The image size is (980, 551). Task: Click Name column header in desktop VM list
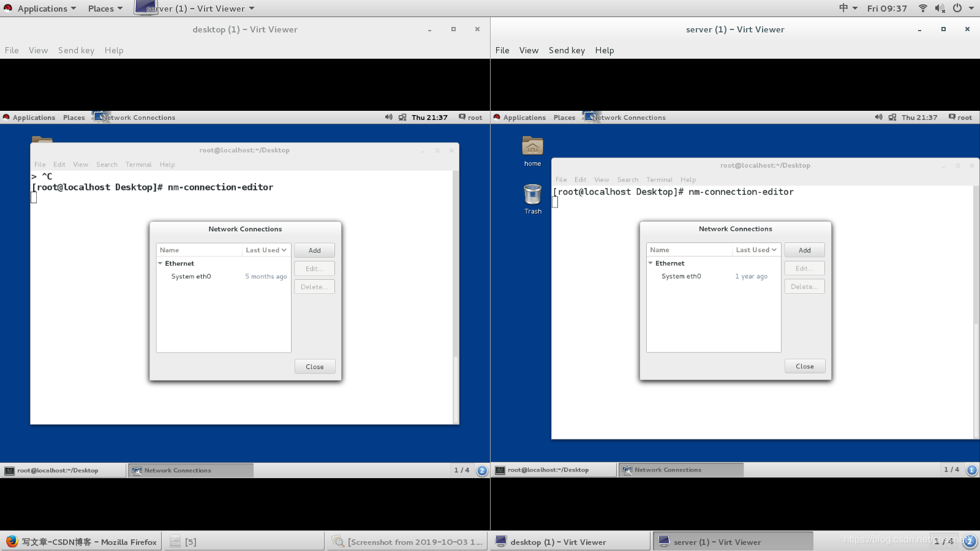click(200, 250)
